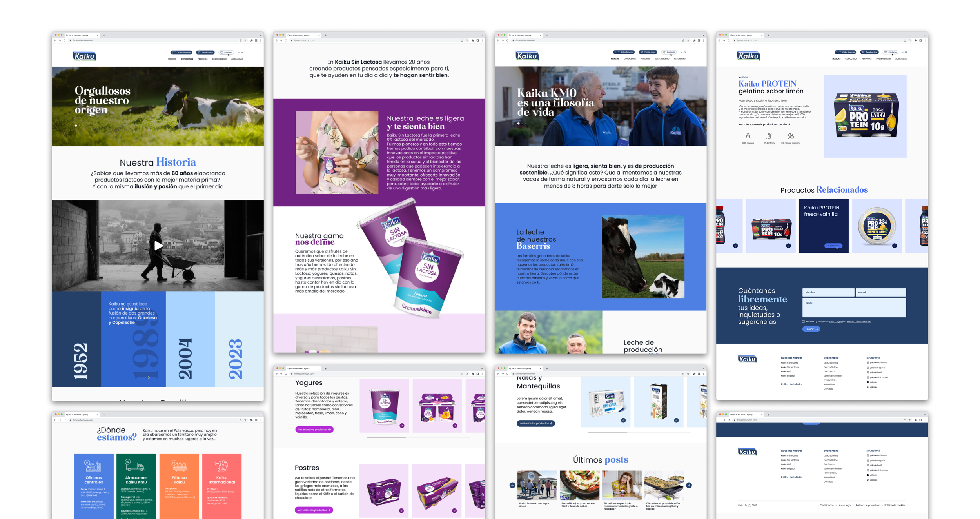Select second slide dot on Kaiku KM0 hero
980x519 pixels.
point(522,124)
